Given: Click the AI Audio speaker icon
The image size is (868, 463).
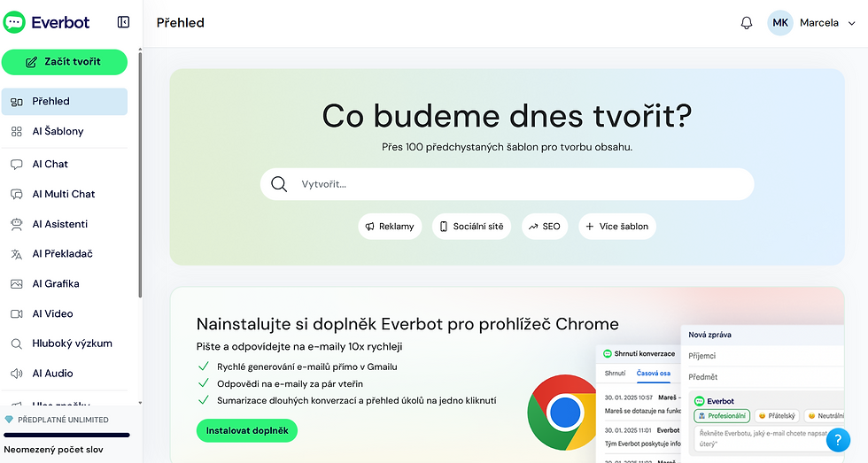Looking at the screenshot, I should tap(17, 374).
